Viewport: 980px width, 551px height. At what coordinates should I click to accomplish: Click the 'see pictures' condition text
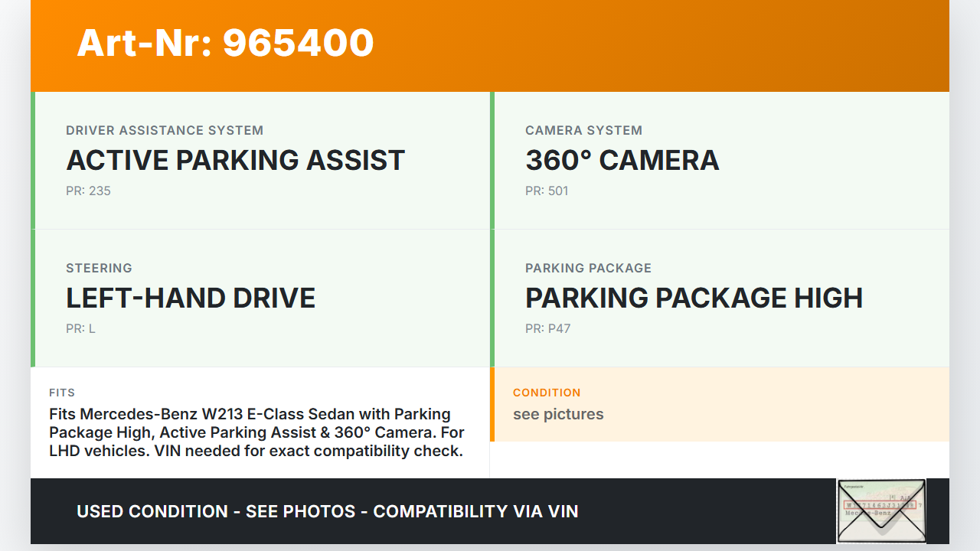click(x=558, y=415)
